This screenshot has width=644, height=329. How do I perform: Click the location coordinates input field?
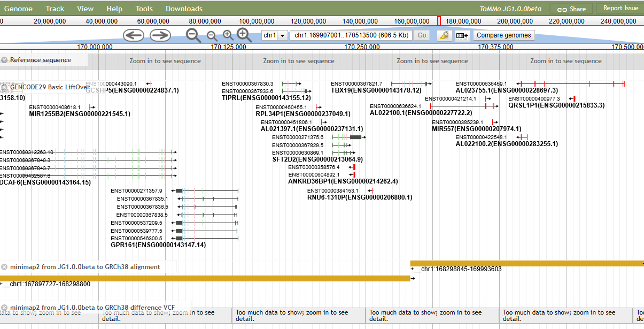pos(351,35)
